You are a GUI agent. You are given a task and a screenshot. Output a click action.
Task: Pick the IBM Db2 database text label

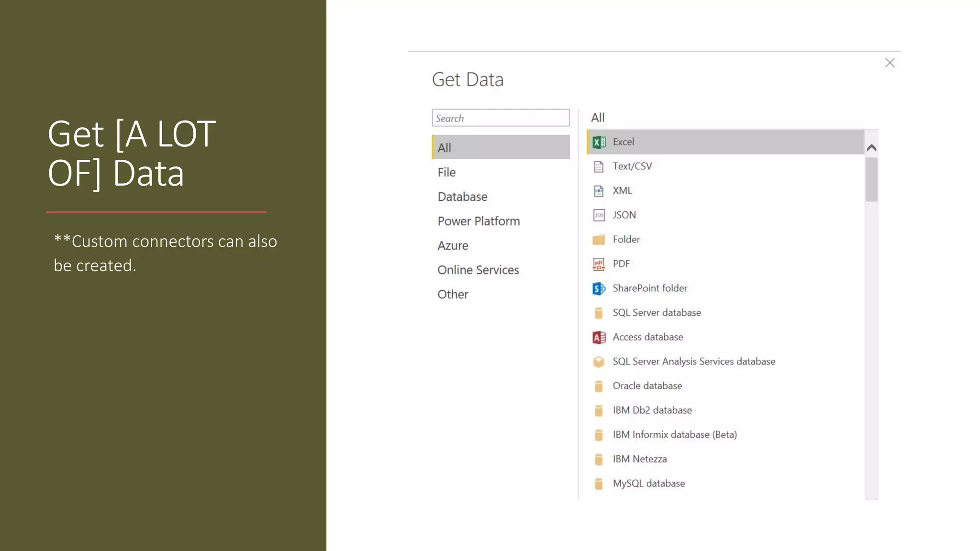[x=652, y=410]
